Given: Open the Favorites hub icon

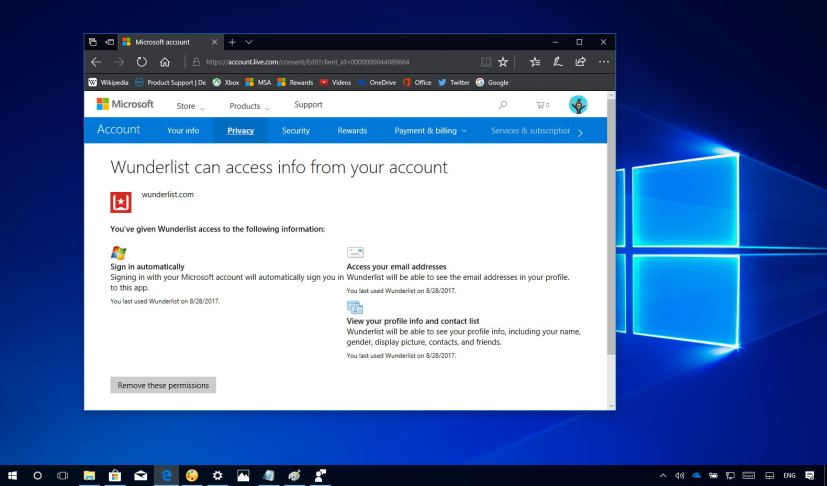Looking at the screenshot, I should click(535, 62).
